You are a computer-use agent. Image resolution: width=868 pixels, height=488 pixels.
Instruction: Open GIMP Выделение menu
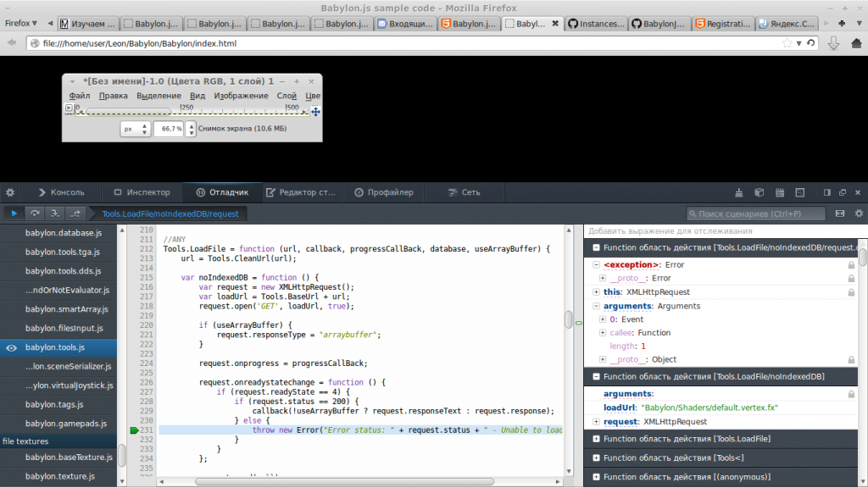[159, 96]
